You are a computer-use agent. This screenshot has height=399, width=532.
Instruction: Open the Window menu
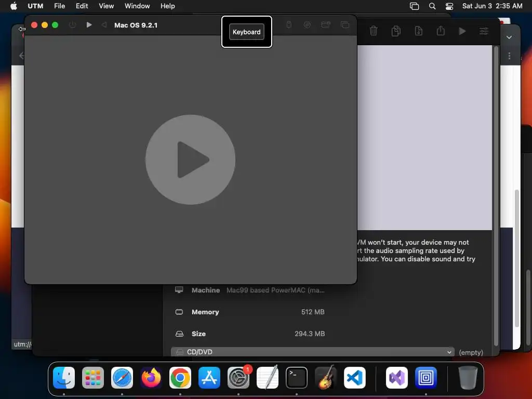[137, 6]
